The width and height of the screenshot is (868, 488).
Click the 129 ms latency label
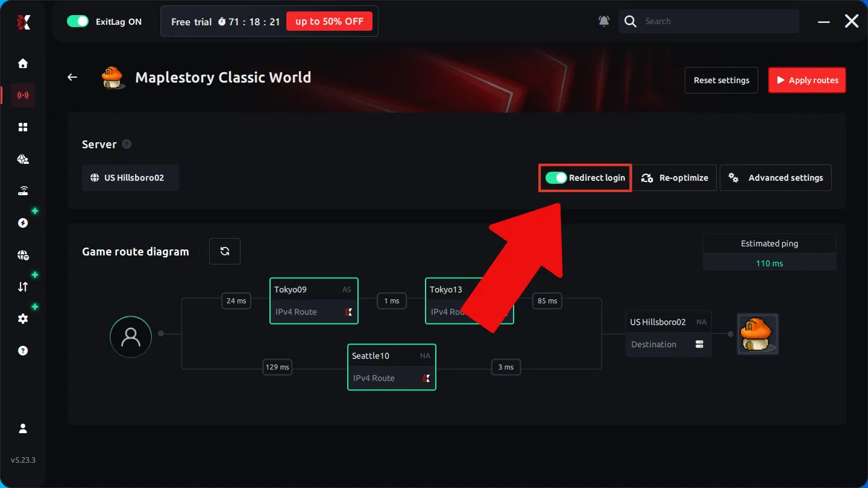pyautogui.click(x=277, y=367)
